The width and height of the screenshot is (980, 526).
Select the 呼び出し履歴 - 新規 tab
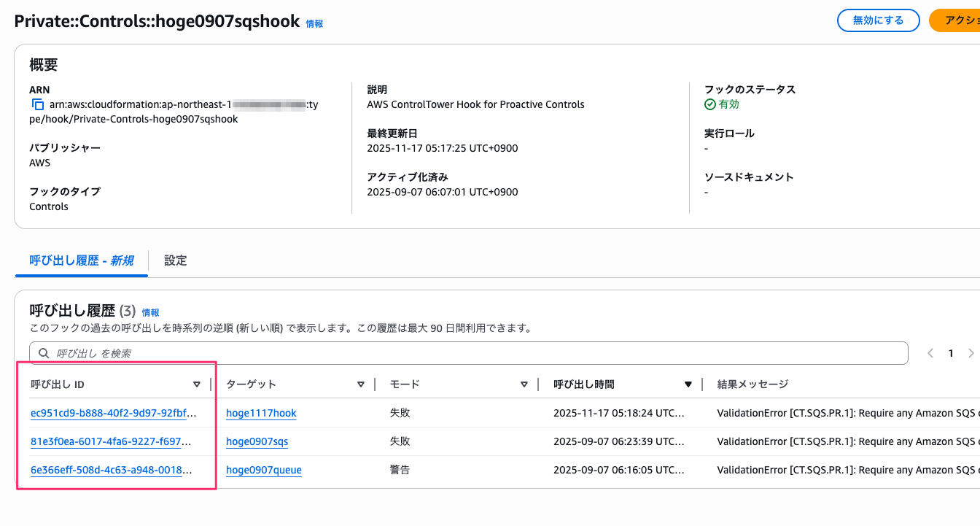[x=81, y=260]
